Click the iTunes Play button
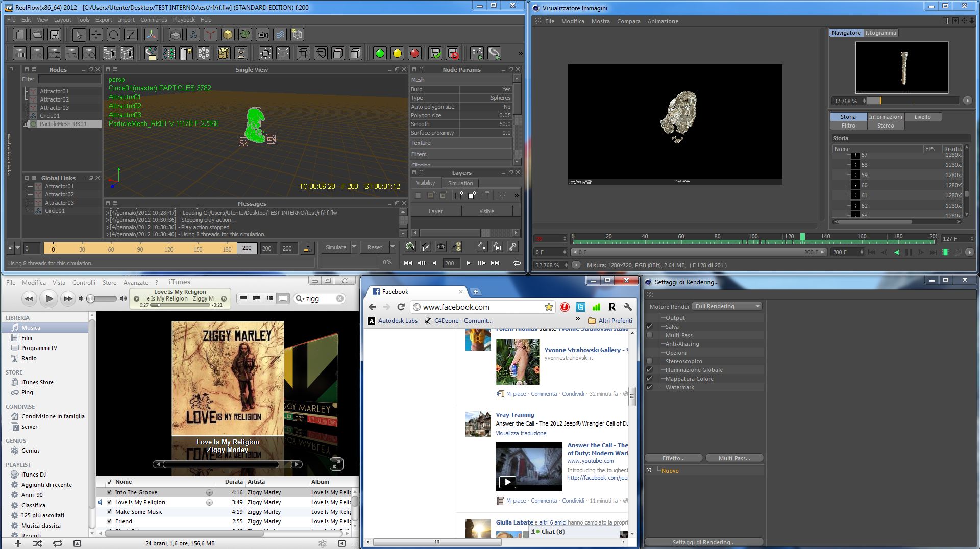The height and width of the screenshot is (549, 980). [x=48, y=299]
